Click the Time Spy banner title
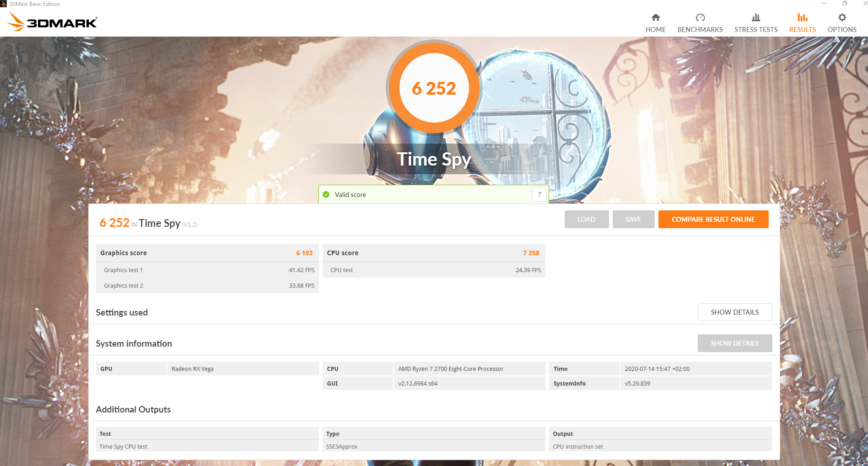Image resolution: width=868 pixels, height=466 pixels. click(x=434, y=159)
